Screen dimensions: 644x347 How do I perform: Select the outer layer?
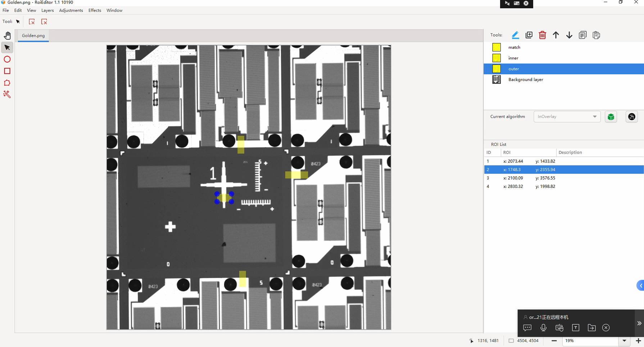point(564,69)
